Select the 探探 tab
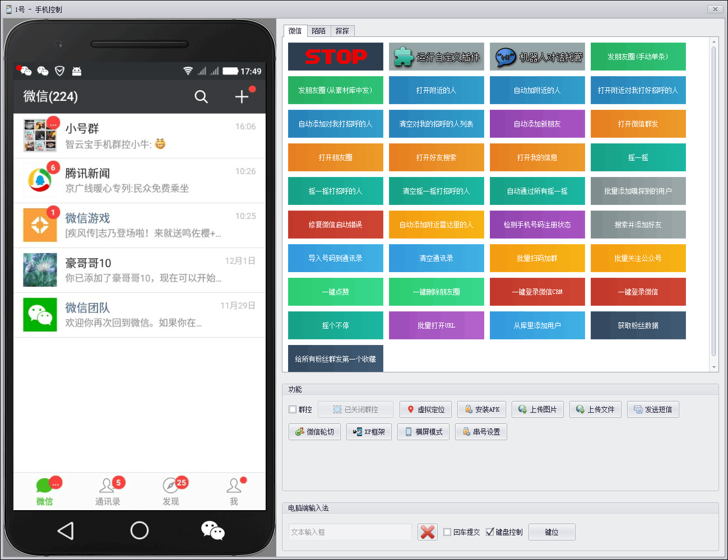This screenshot has height=560, width=728. pyautogui.click(x=342, y=31)
